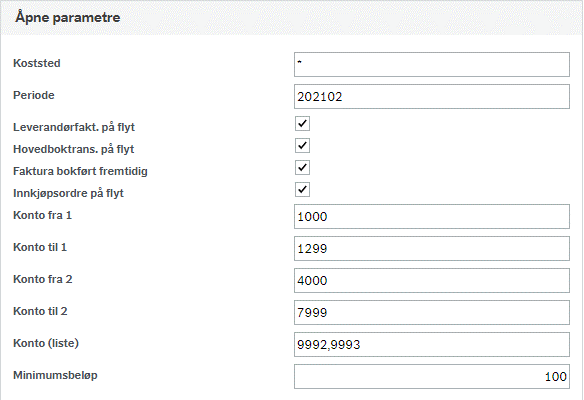Focus the Konto (liste) field
584x400 pixels.
432,345
